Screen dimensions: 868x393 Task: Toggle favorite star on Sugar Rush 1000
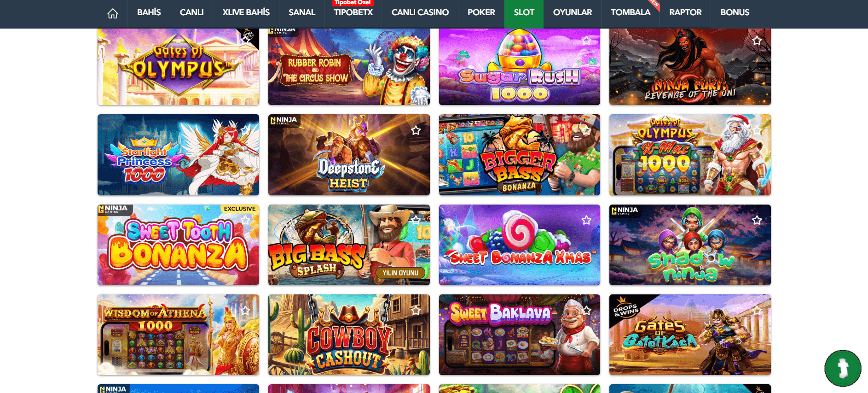pyautogui.click(x=586, y=41)
